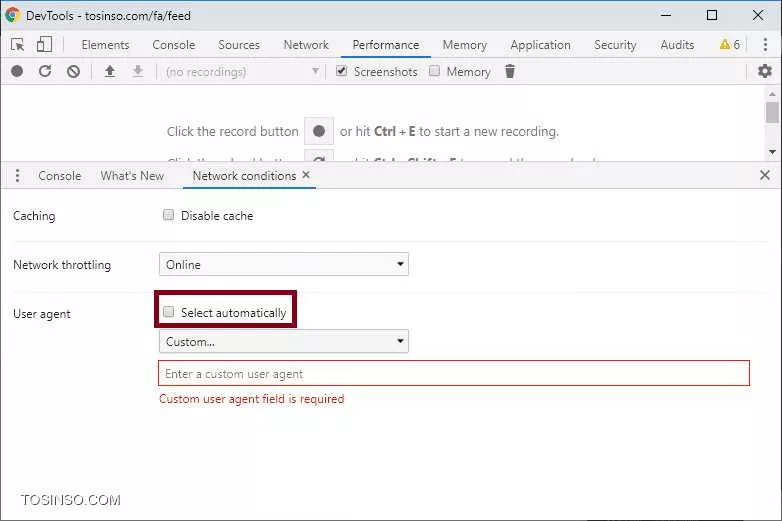Enable Select automatically user agent
The image size is (782, 521).
click(x=169, y=312)
